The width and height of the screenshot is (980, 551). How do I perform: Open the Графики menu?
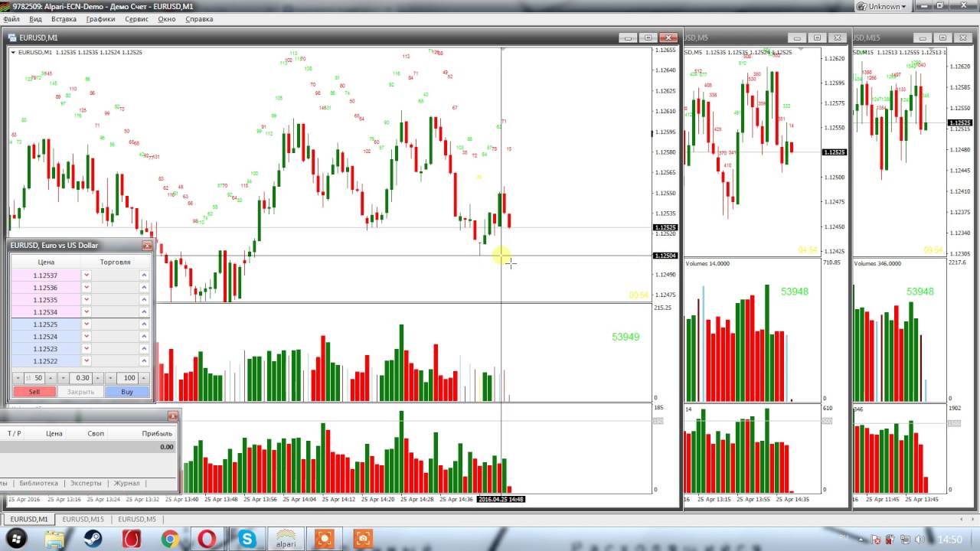tap(101, 19)
